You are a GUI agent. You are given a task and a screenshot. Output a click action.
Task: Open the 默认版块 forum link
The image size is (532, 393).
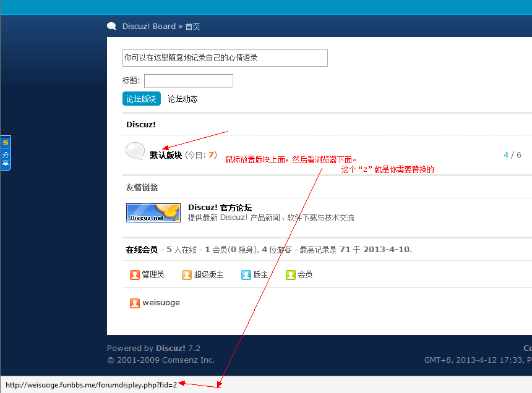click(x=166, y=155)
